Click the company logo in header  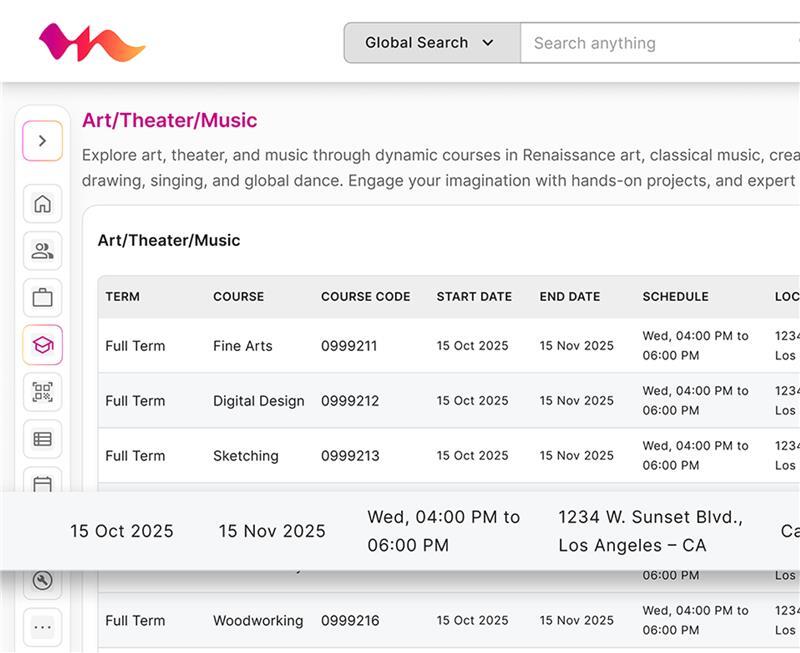click(x=92, y=43)
